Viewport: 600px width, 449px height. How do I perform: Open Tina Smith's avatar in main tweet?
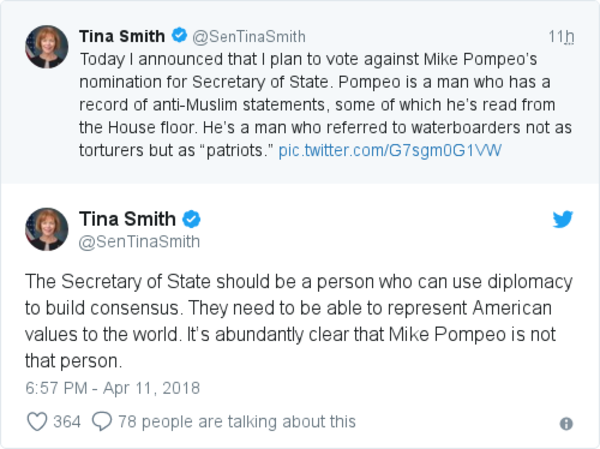coord(46,229)
